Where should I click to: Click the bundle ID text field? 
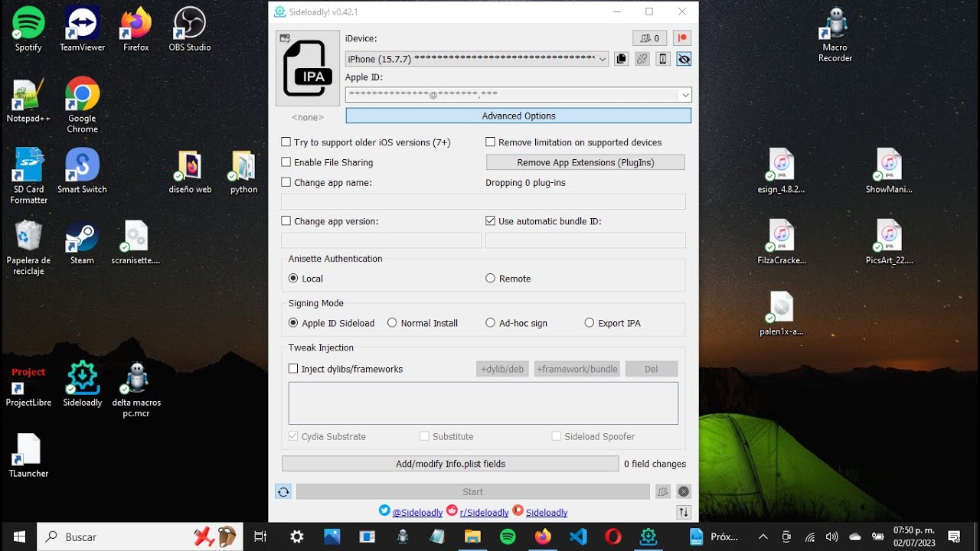click(586, 240)
